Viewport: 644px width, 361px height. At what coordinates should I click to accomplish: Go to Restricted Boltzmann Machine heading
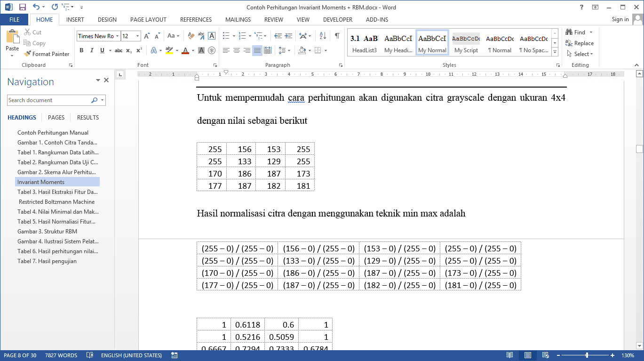56,202
